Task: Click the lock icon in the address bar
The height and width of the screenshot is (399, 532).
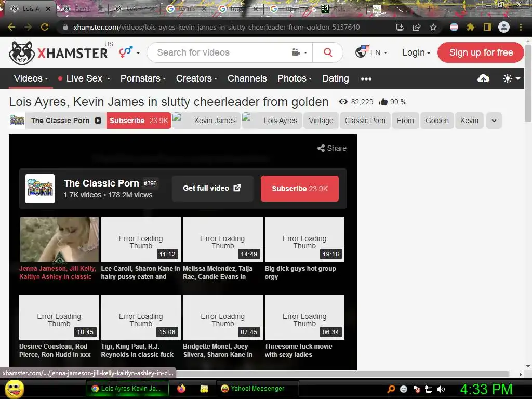Action: pyautogui.click(x=65, y=27)
